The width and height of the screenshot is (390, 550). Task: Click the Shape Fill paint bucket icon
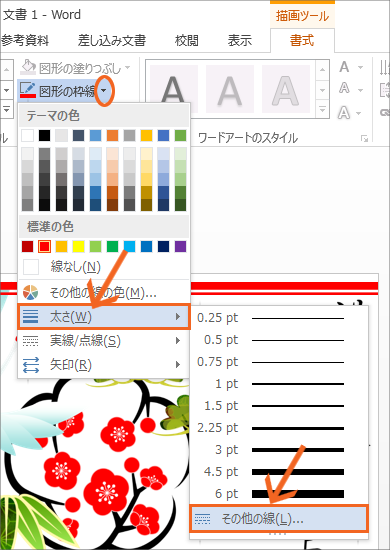[28, 67]
